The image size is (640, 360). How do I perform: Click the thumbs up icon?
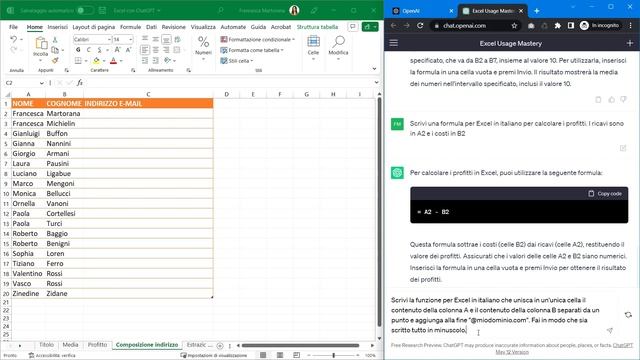tap(611, 100)
